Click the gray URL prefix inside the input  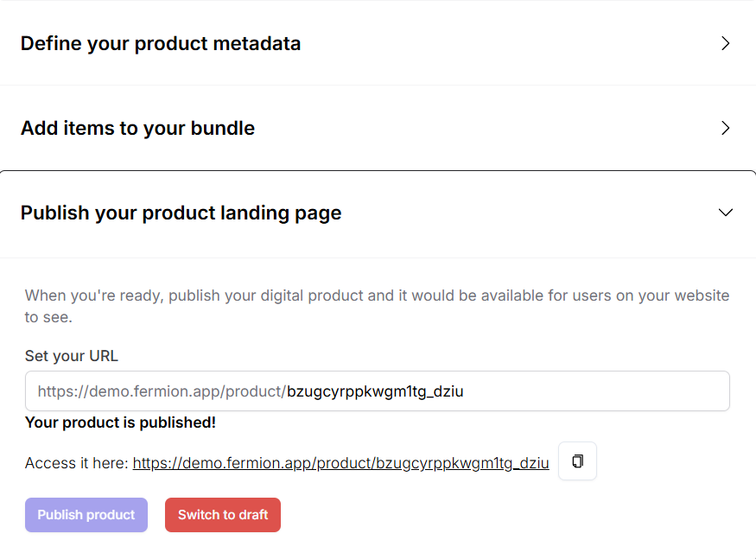tap(162, 391)
